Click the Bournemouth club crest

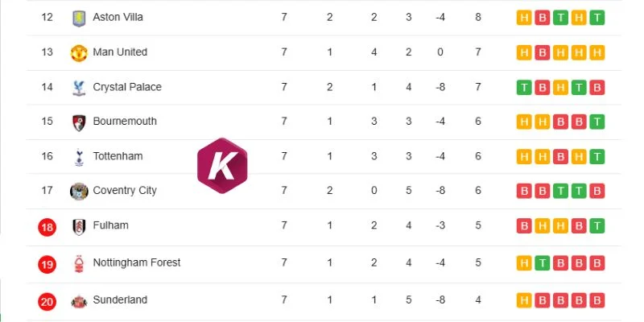(x=79, y=122)
